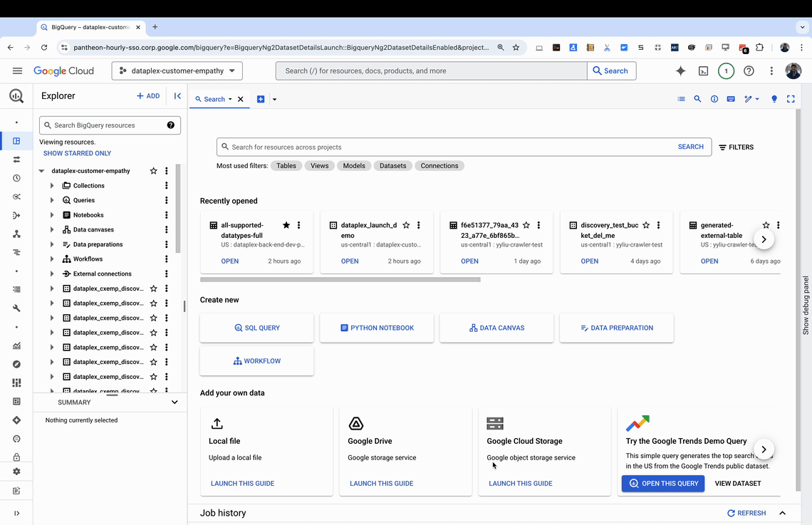Toggle the Tables filter chip
This screenshot has height=525, width=812.
pos(286,165)
